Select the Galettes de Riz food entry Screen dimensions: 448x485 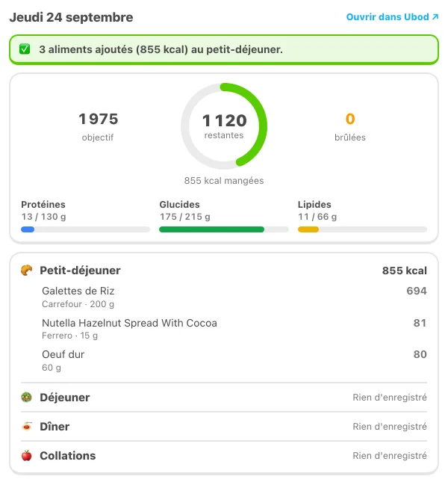click(x=234, y=297)
